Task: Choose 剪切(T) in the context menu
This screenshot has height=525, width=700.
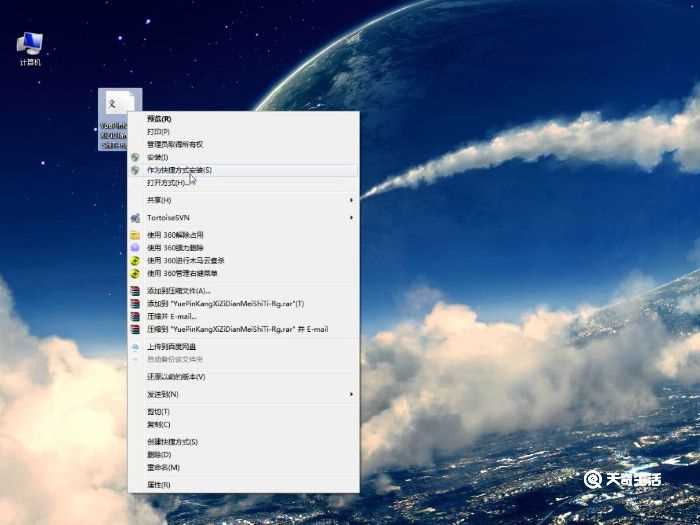Action: pyautogui.click(x=243, y=412)
